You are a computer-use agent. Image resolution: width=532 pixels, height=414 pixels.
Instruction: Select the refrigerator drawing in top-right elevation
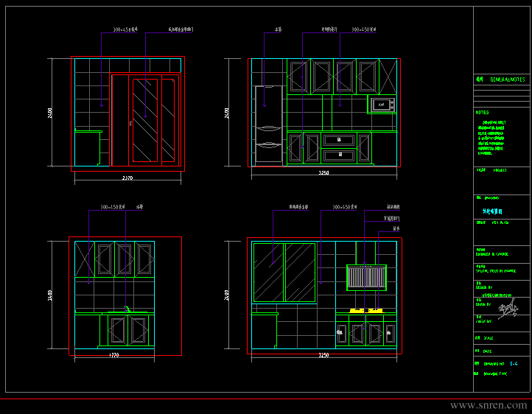point(269,125)
